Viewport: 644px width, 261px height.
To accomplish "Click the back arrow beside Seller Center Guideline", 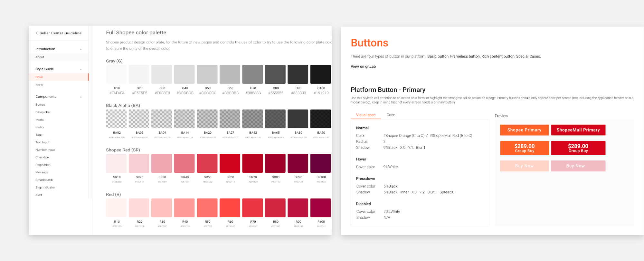I will click(x=37, y=33).
